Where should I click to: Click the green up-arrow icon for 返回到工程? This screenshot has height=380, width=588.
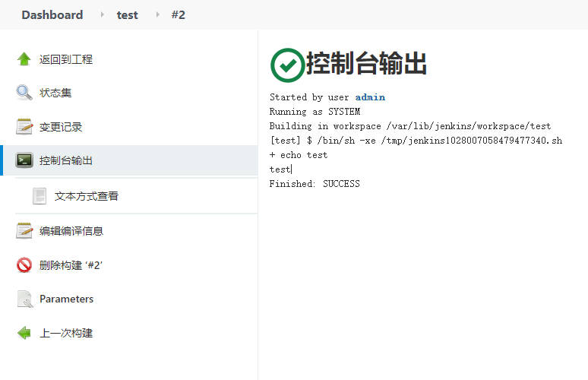click(x=24, y=59)
